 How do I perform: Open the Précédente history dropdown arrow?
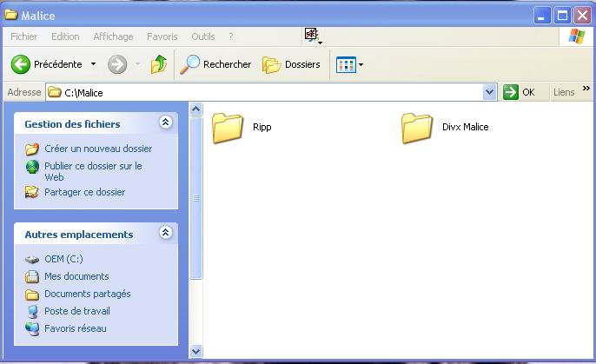[x=93, y=64]
